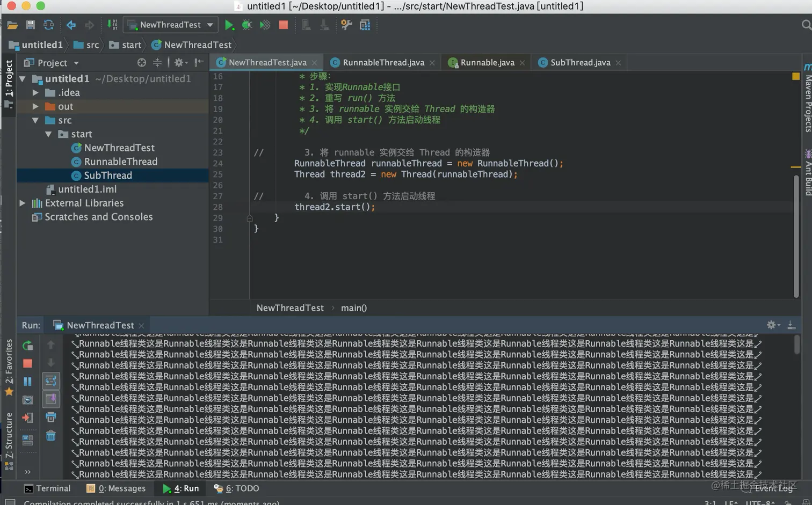Collapse the src folder in project tree
The width and height of the screenshot is (812, 505).
click(35, 120)
